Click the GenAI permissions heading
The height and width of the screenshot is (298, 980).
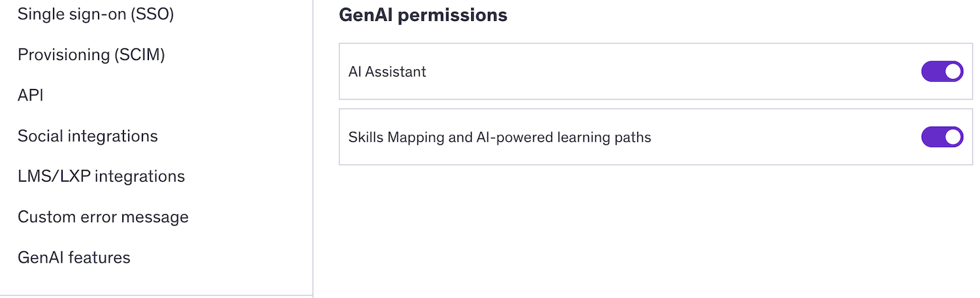pos(423,15)
